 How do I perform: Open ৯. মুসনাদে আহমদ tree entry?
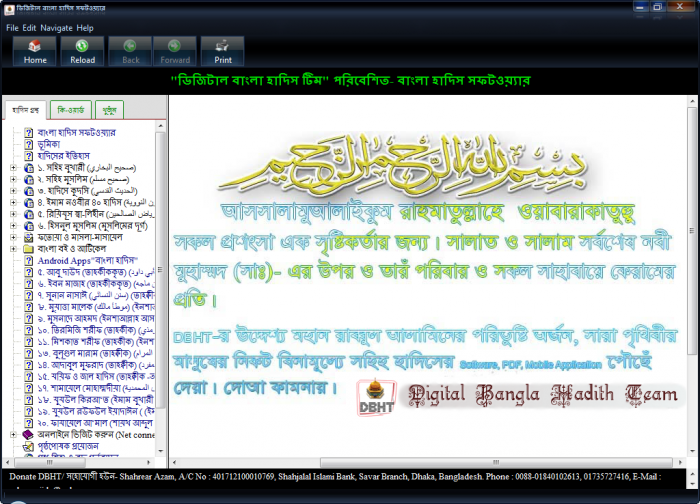96,319
